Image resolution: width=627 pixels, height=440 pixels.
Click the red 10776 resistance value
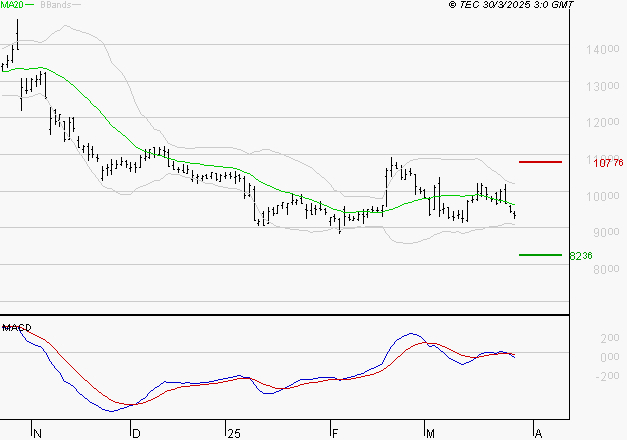point(608,162)
